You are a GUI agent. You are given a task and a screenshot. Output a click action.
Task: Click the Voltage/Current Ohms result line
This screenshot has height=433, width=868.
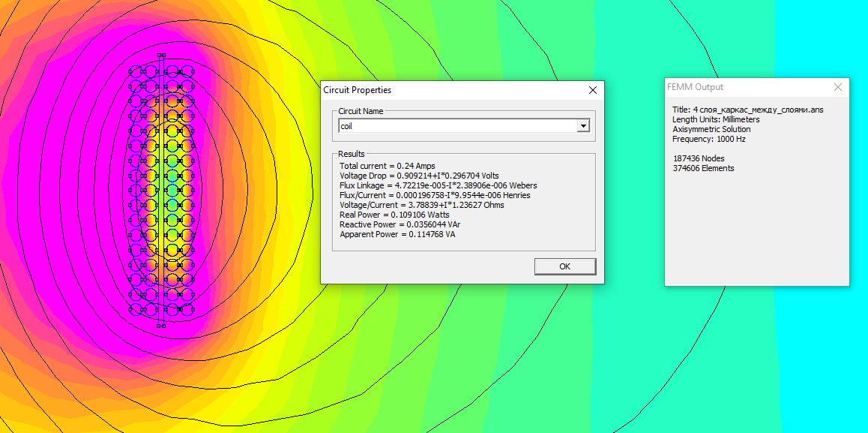[x=421, y=205]
